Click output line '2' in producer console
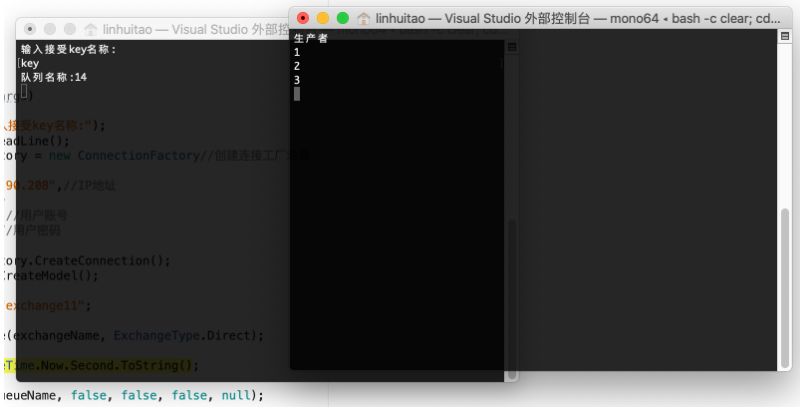The height and width of the screenshot is (409, 800). (297, 66)
